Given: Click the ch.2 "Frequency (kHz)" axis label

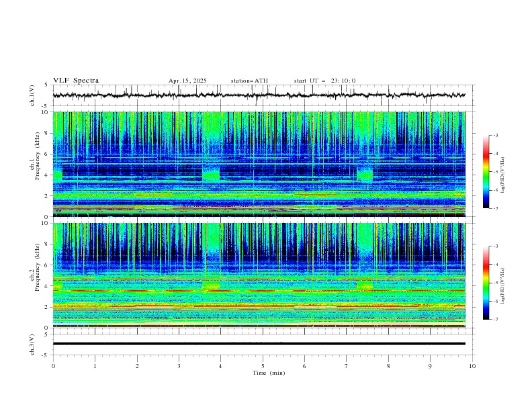Looking at the screenshot, I should [37, 267].
